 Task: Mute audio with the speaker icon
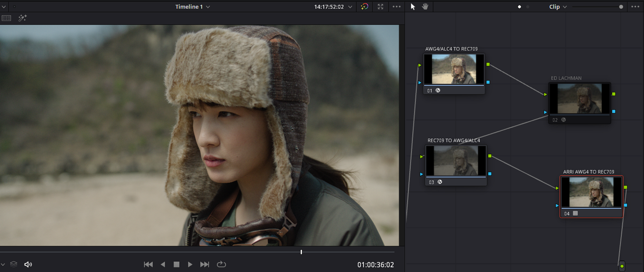[28, 264]
